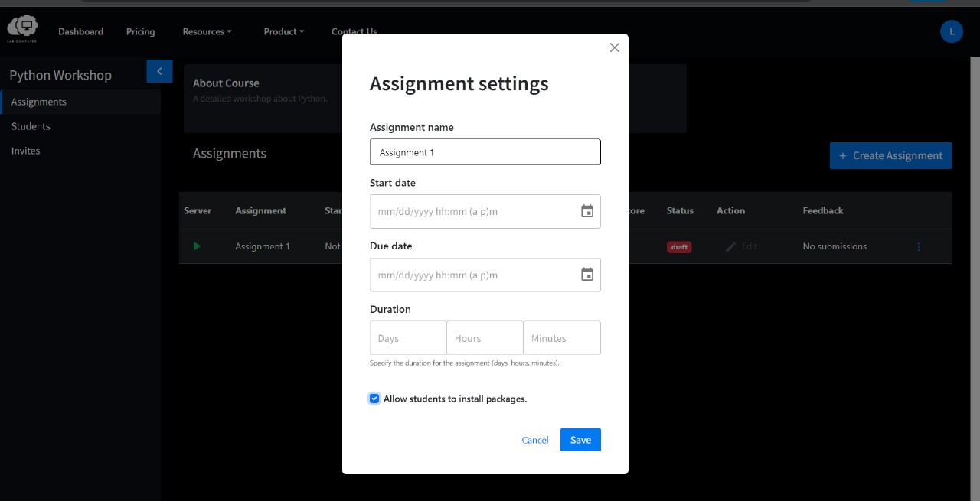Screen dimensions: 980x501
Task: Start the server for Assignment 1
Action: click(x=197, y=246)
